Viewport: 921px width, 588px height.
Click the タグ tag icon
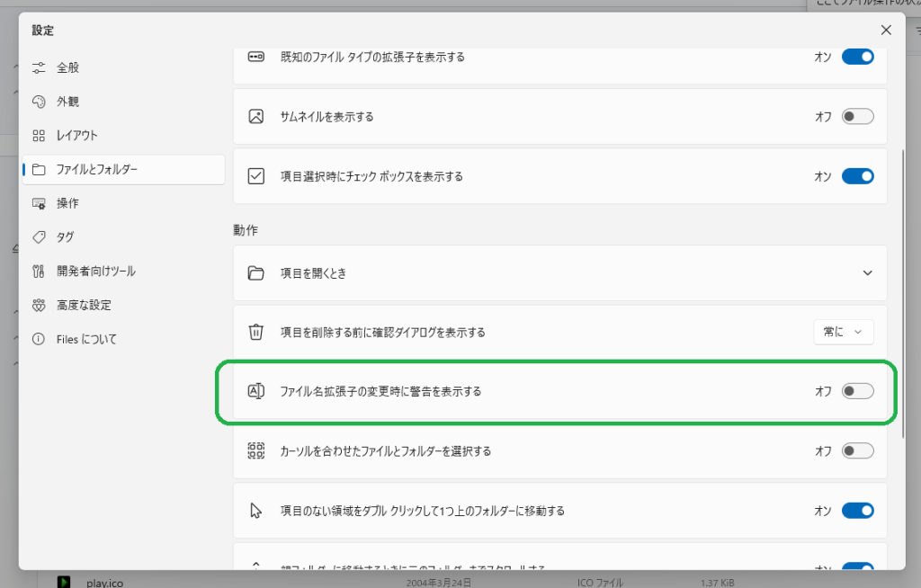pos(39,237)
